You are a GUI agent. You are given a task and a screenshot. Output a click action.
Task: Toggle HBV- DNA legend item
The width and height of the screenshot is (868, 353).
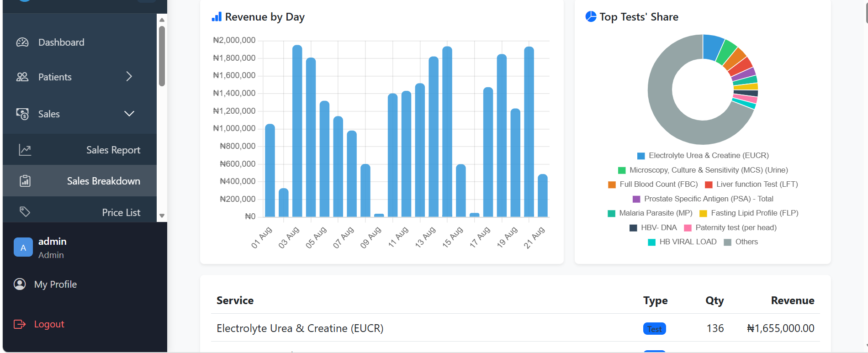(x=653, y=228)
